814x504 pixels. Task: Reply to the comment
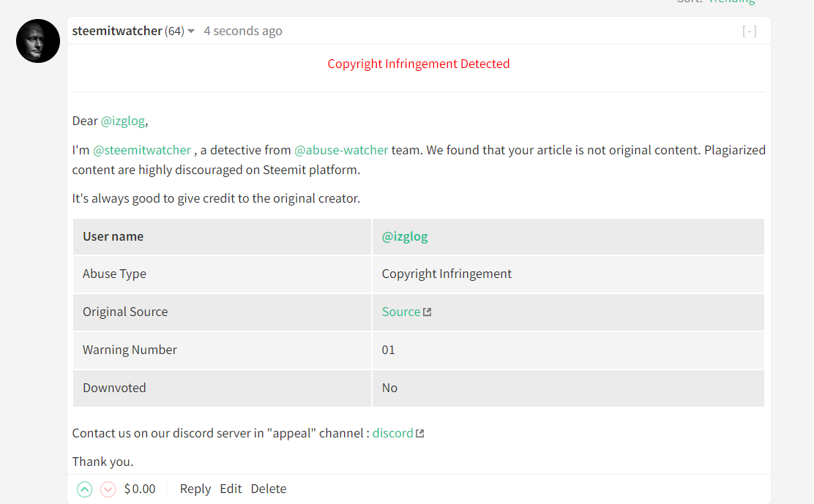(x=195, y=489)
